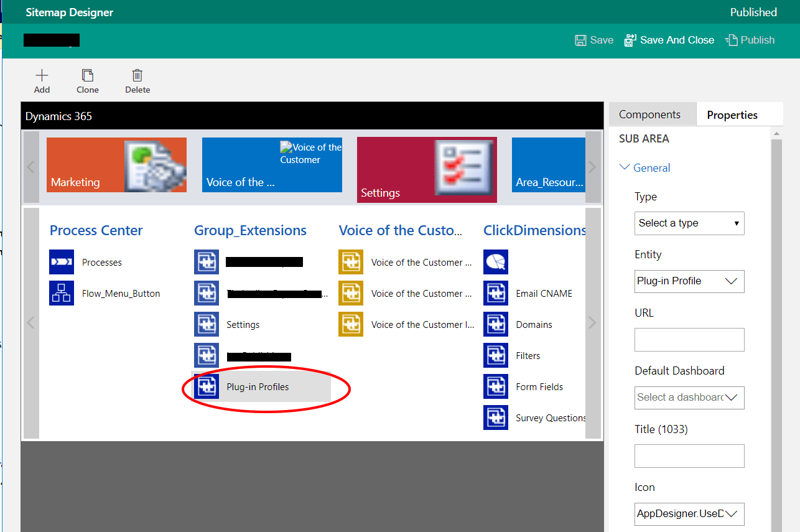Screen dimensions: 800x532
Task: Click Save And Close button
Action: [669, 40]
